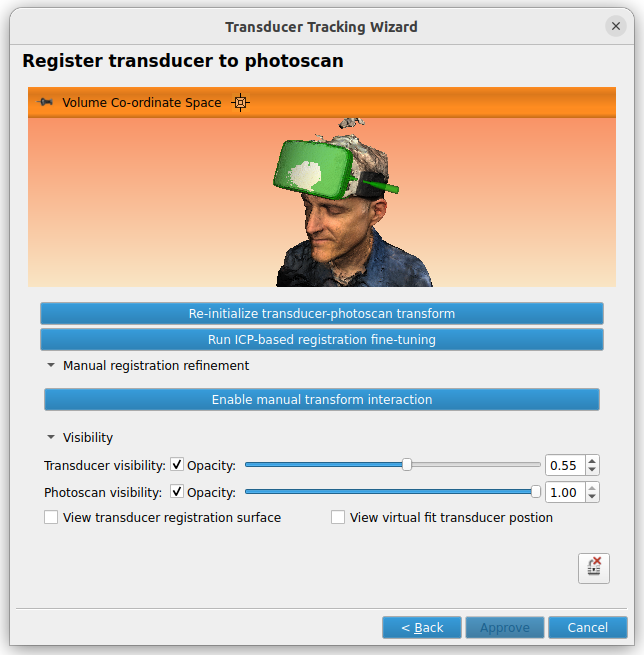The width and height of the screenshot is (644, 655).
Task: Collapse the Manual registration refinement section
Action: [x=51, y=366]
